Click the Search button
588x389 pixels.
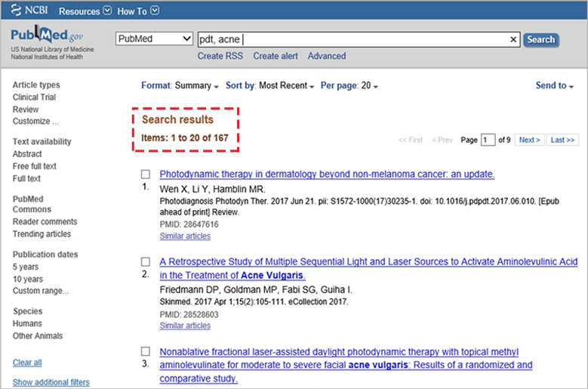point(540,39)
